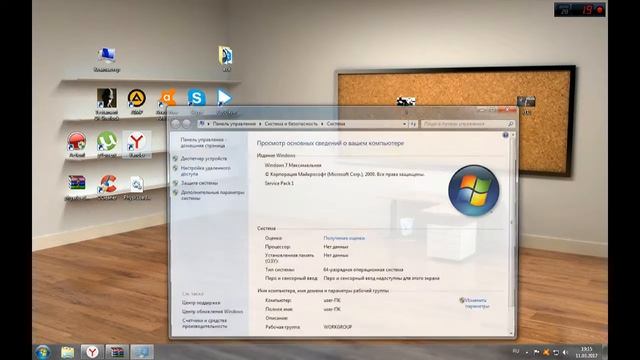
Task: Expand the breadcrumb arrow after "Панель управления"
Action: [x=260, y=124]
